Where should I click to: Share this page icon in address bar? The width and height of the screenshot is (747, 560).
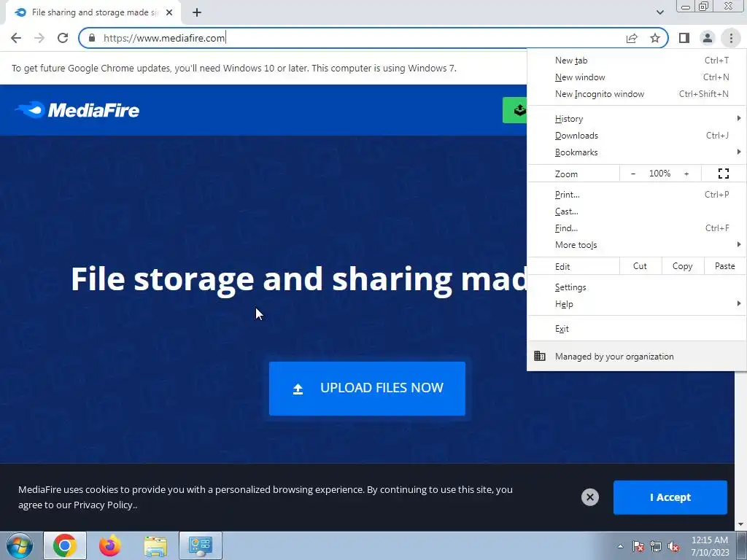coord(632,38)
